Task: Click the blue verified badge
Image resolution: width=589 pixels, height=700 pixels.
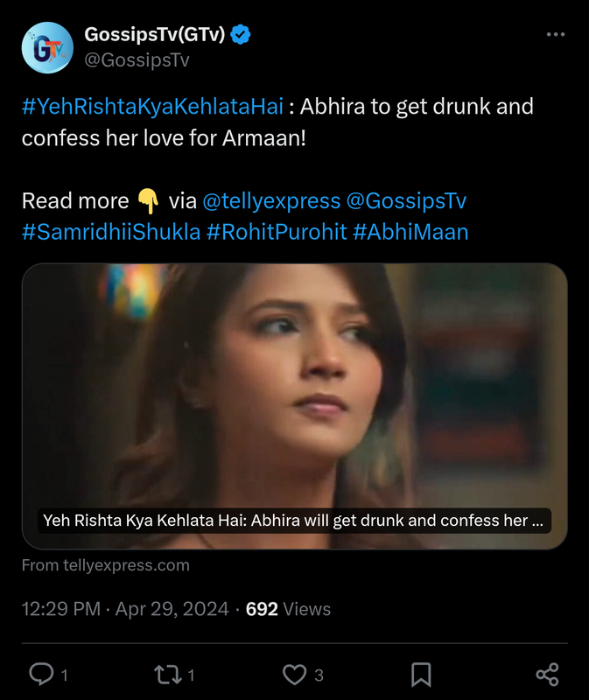Action: tap(241, 35)
